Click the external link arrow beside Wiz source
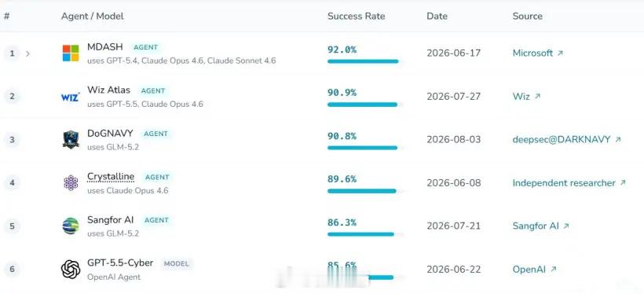Screen dimensions: 644x294 pyautogui.click(x=537, y=97)
